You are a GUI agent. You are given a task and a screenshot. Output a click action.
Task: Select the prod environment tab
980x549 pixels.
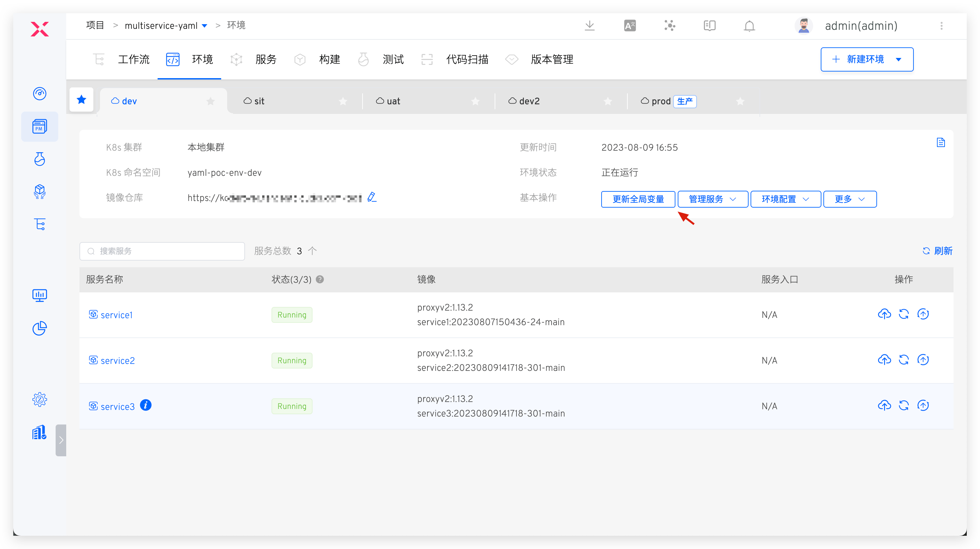click(661, 101)
